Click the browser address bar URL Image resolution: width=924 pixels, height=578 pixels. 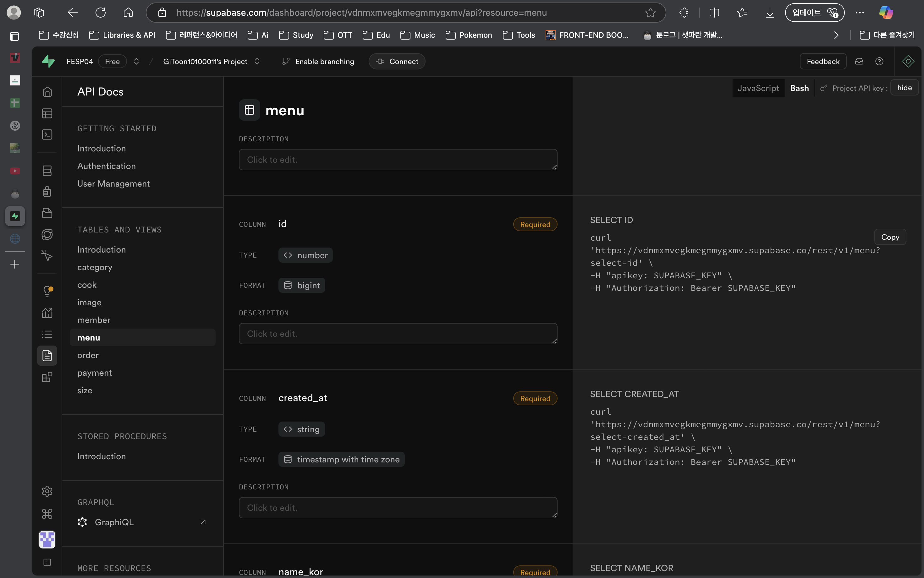click(361, 13)
